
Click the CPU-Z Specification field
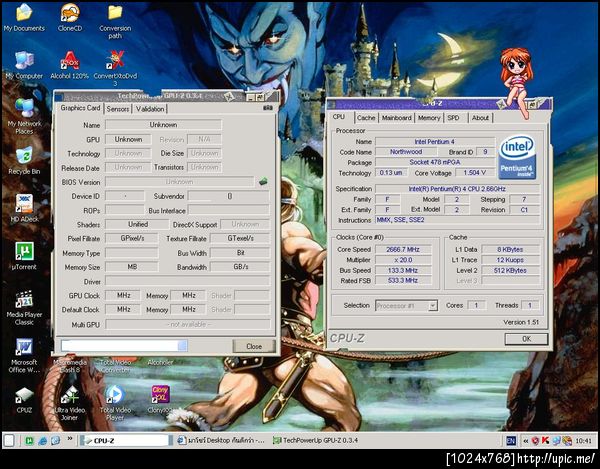457,189
